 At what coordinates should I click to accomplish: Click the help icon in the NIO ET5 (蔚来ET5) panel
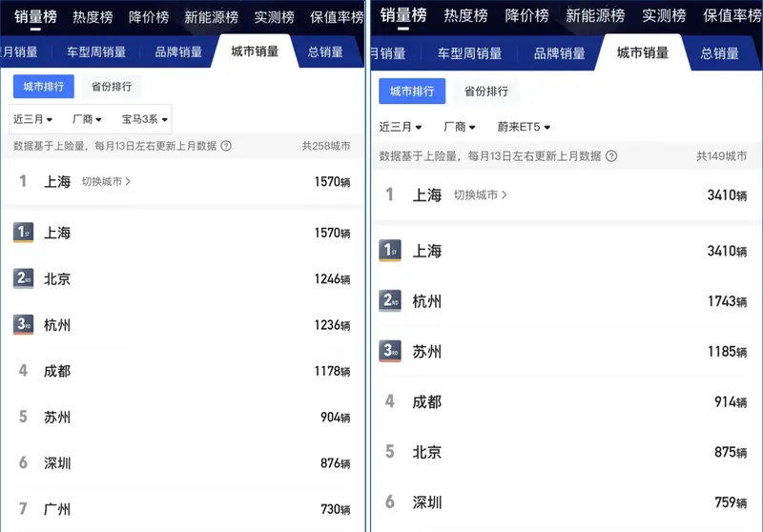611,156
